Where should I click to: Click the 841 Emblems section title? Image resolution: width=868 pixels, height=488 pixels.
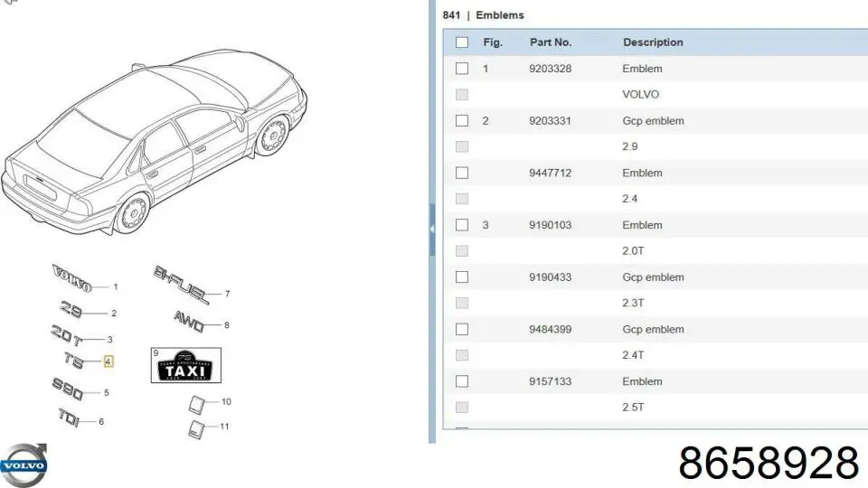483,15
